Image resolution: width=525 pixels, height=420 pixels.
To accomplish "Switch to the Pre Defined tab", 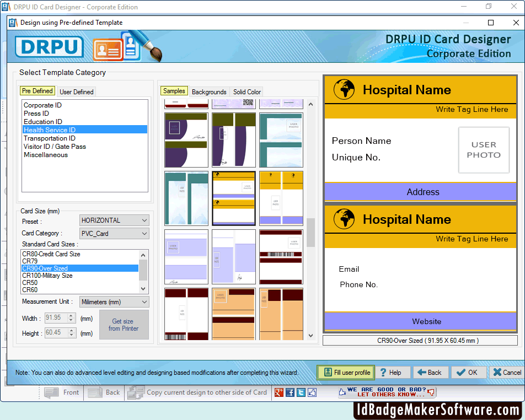I will coord(37,91).
